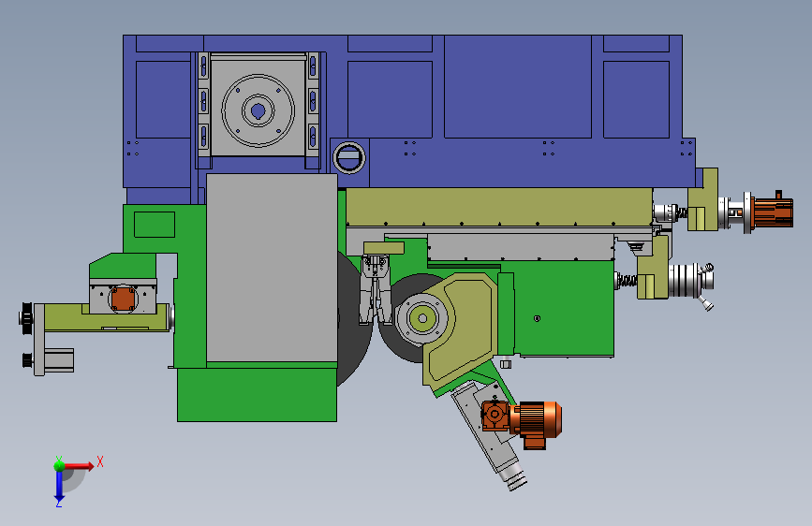The image size is (812, 526).
Task: Select the coil spring left of the handwheel
Action: pyautogui.click(x=627, y=280)
